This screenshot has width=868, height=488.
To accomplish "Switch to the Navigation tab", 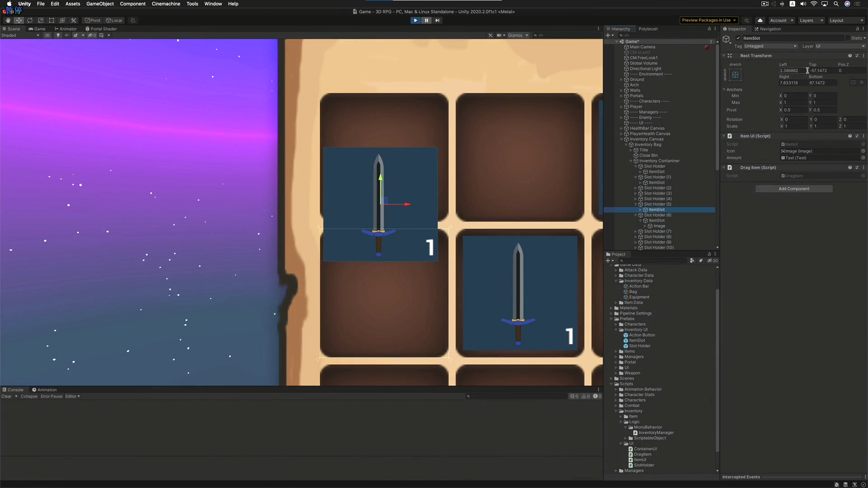I will [x=768, y=29].
